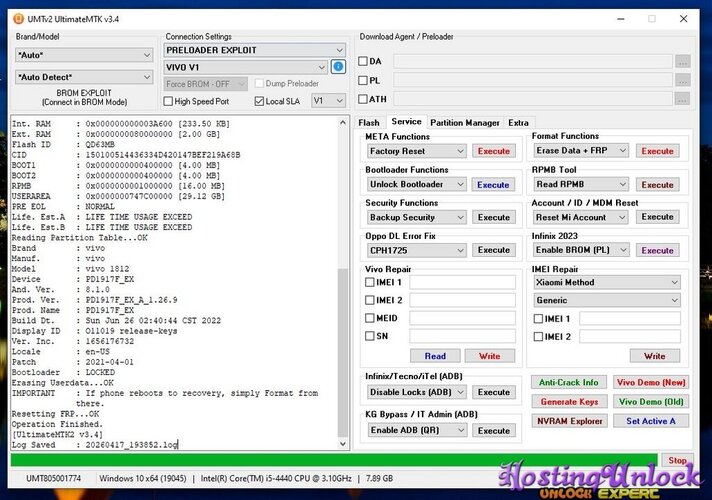Tick IMEI Repair IMEI 1 checkbox
Viewport: 712px width, 500px height.
538,319
